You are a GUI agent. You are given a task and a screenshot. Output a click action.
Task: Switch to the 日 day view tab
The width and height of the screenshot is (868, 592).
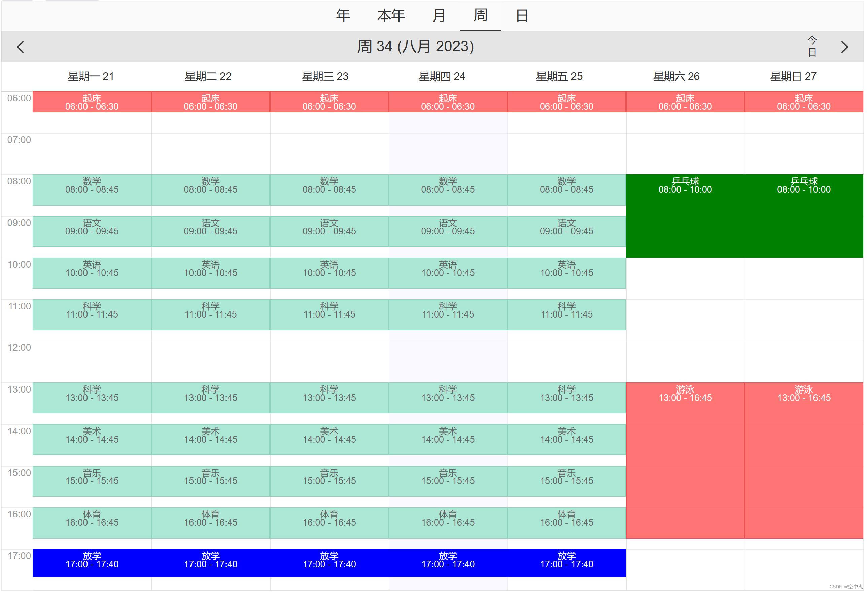click(x=522, y=16)
